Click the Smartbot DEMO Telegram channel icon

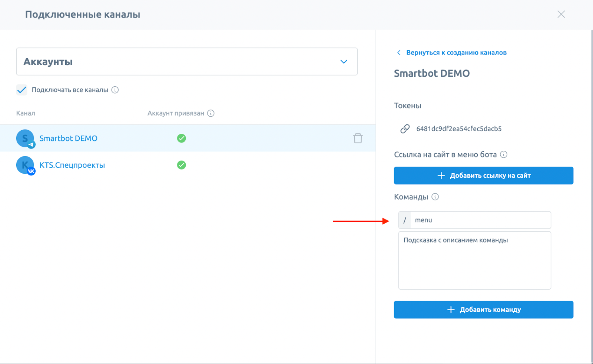coord(25,138)
